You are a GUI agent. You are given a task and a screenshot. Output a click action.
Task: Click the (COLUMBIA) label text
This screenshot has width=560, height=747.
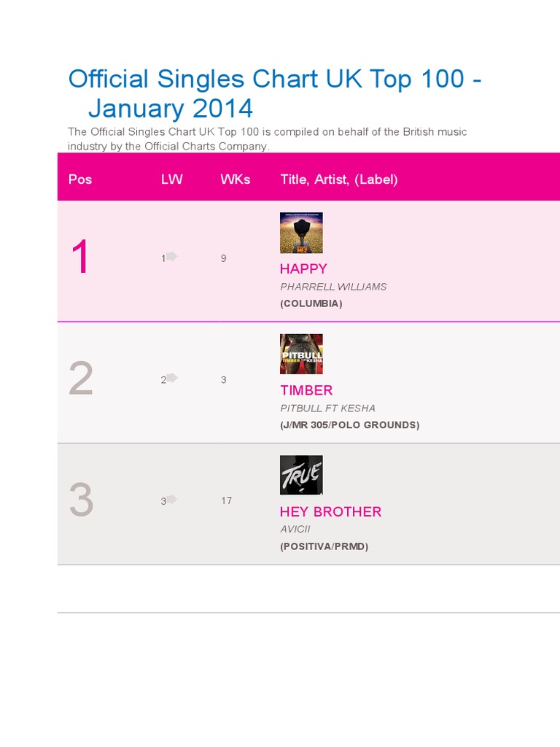pyautogui.click(x=311, y=303)
